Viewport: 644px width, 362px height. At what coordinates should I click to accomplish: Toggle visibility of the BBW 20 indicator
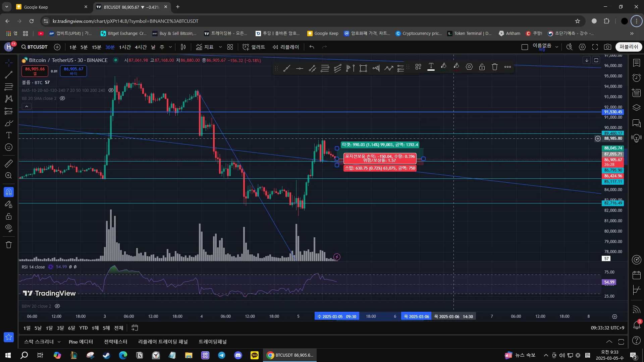57,306
